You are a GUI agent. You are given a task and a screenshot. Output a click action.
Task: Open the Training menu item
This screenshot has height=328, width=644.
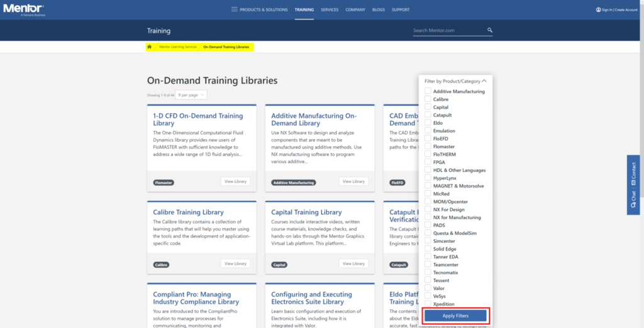304,9
